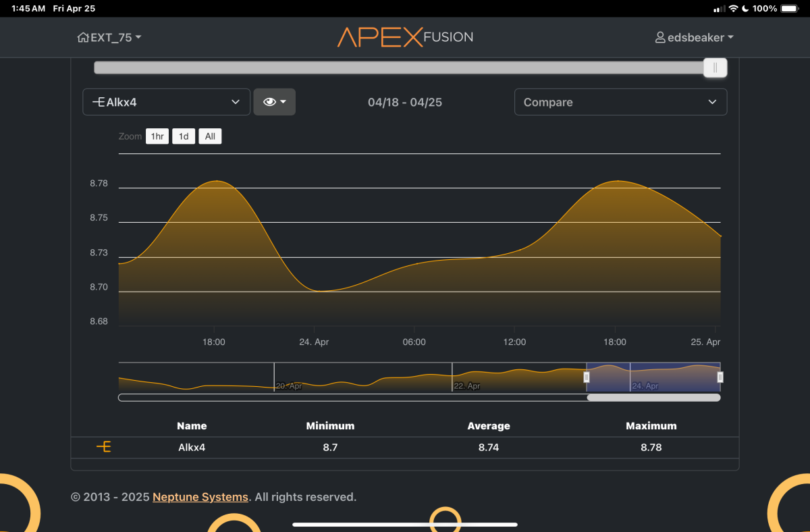Image resolution: width=810 pixels, height=532 pixels.
Task: Click the Average value 8.74
Action: pos(489,447)
